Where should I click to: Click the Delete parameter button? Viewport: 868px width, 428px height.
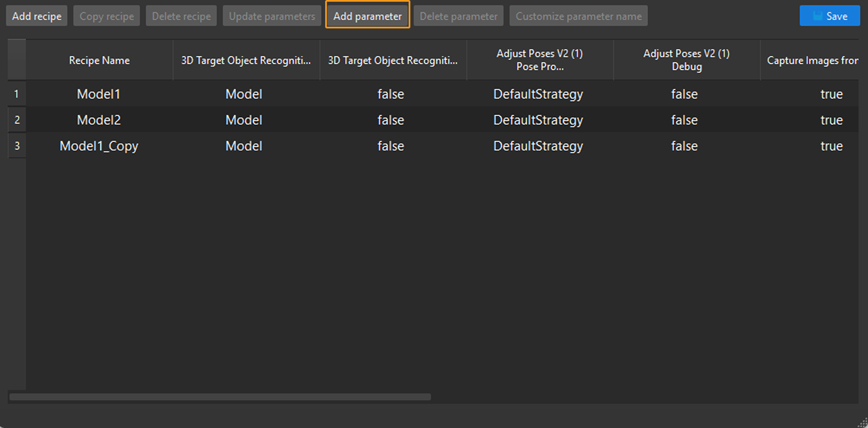458,16
